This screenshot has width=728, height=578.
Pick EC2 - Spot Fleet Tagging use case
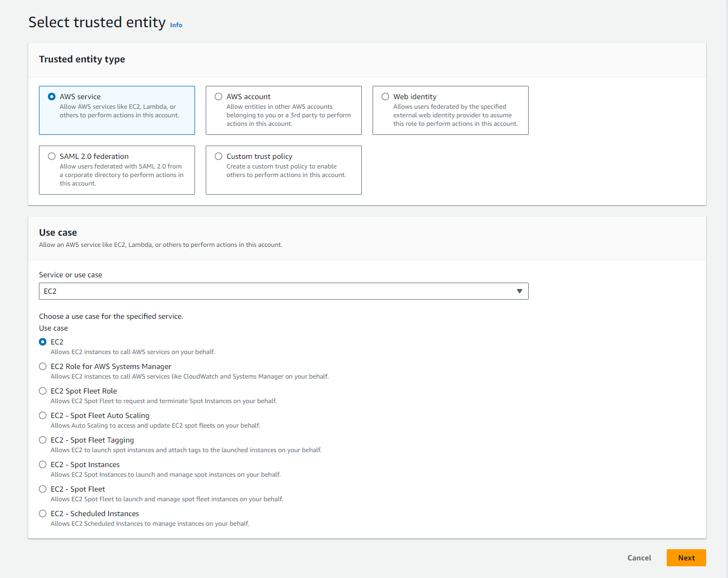point(43,440)
